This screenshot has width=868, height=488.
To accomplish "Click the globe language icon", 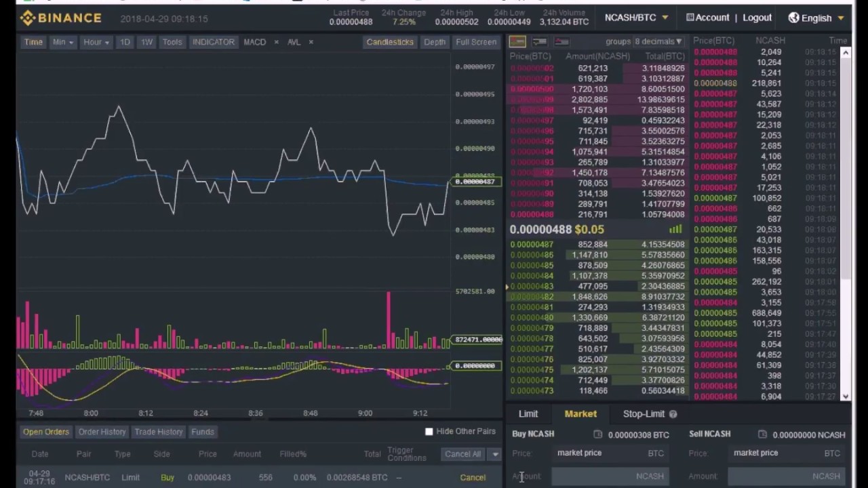I will tap(793, 18).
